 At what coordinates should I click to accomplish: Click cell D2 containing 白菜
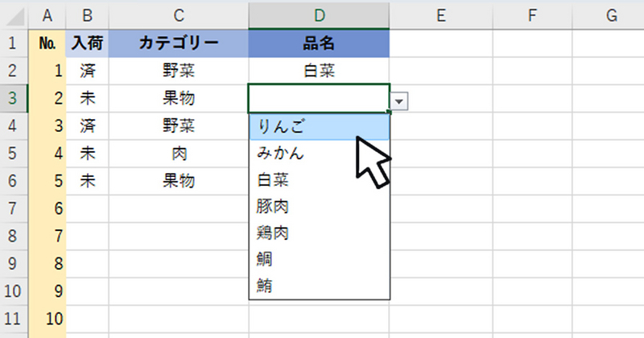point(319,71)
